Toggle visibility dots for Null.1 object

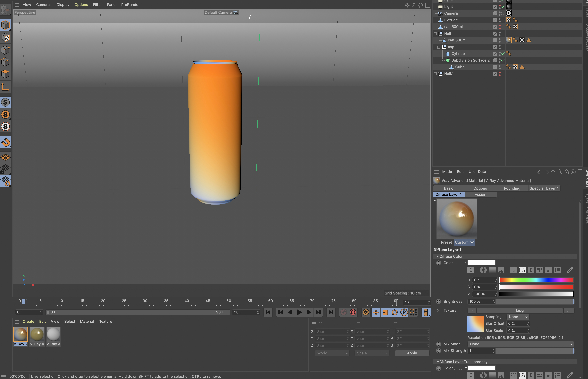coord(500,74)
